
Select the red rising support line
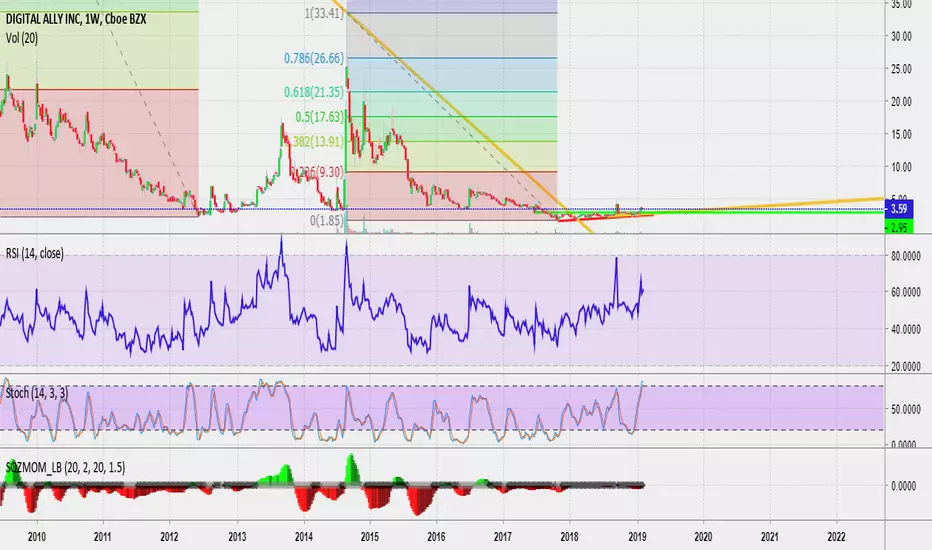click(606, 218)
